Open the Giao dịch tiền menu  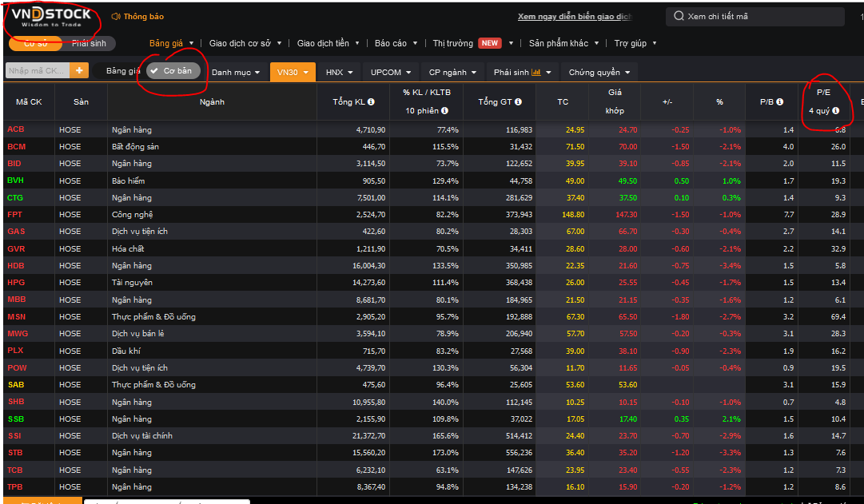point(328,43)
